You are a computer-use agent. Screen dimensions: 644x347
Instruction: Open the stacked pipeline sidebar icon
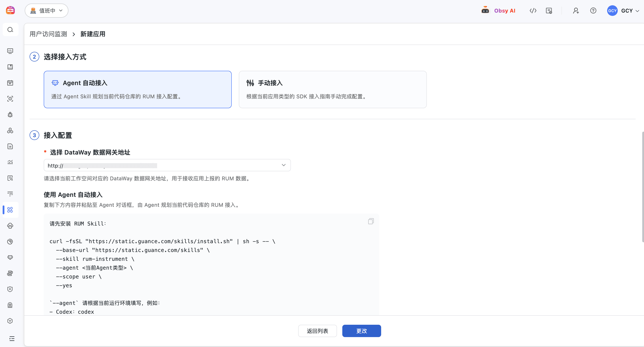tap(10, 273)
